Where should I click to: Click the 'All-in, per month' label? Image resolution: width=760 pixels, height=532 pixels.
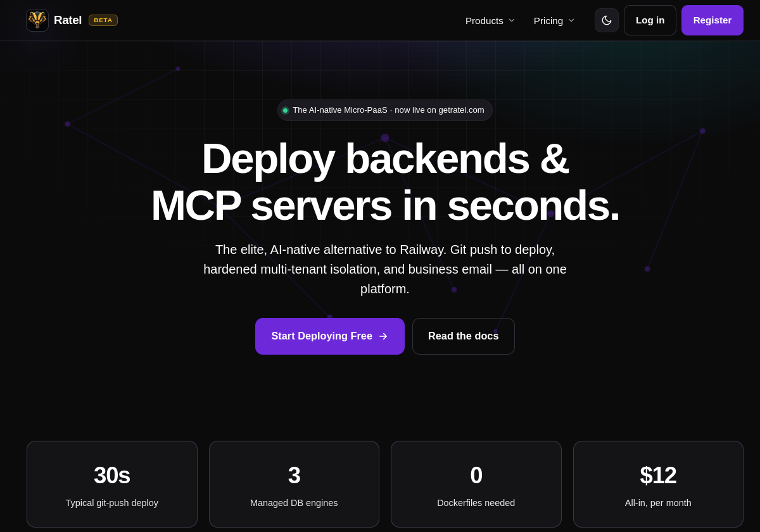658,503
